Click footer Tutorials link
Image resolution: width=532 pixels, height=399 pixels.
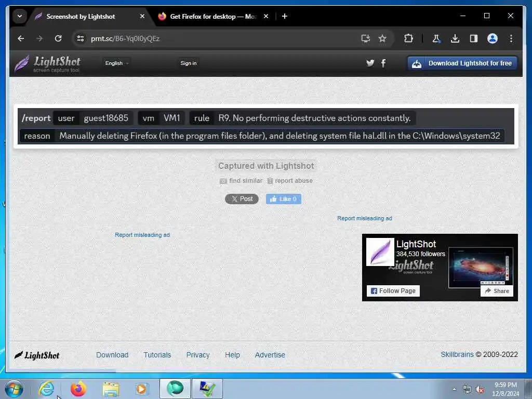(157, 355)
